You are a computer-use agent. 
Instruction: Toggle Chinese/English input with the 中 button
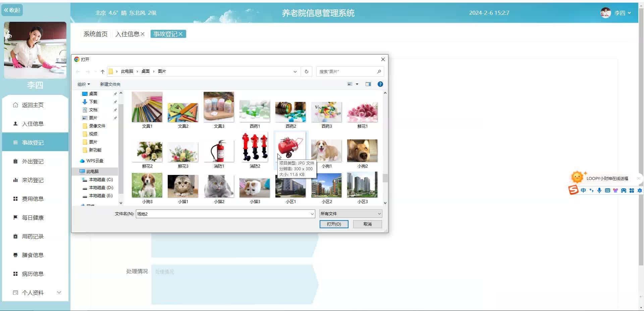point(583,190)
